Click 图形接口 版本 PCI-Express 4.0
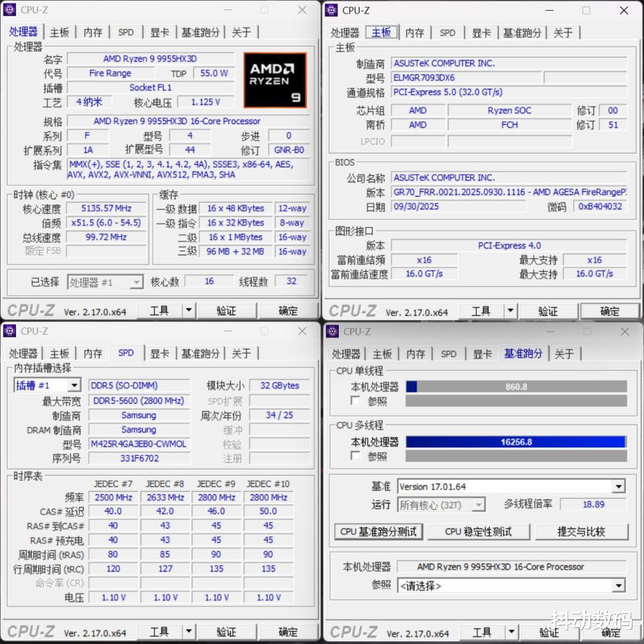The width and height of the screenshot is (644, 644). [509, 246]
